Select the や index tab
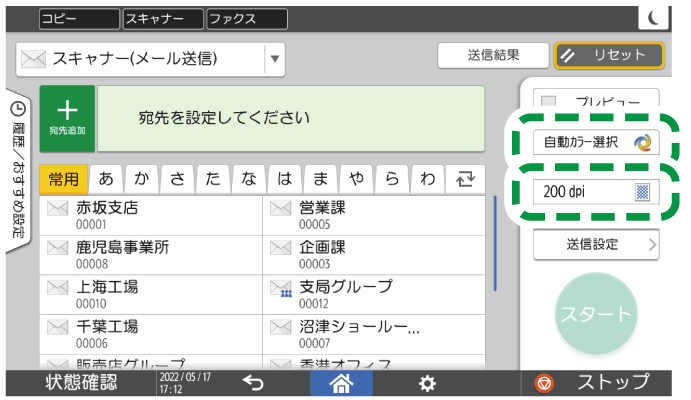 coord(356,179)
